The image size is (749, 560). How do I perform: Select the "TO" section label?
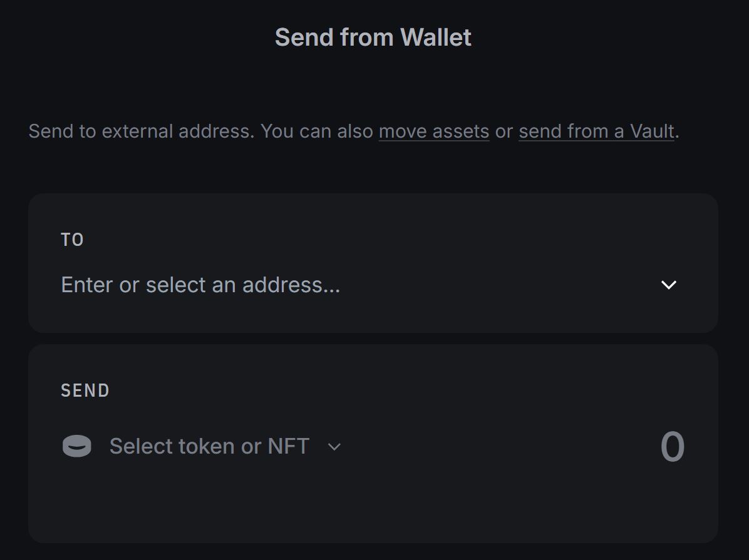(x=72, y=240)
